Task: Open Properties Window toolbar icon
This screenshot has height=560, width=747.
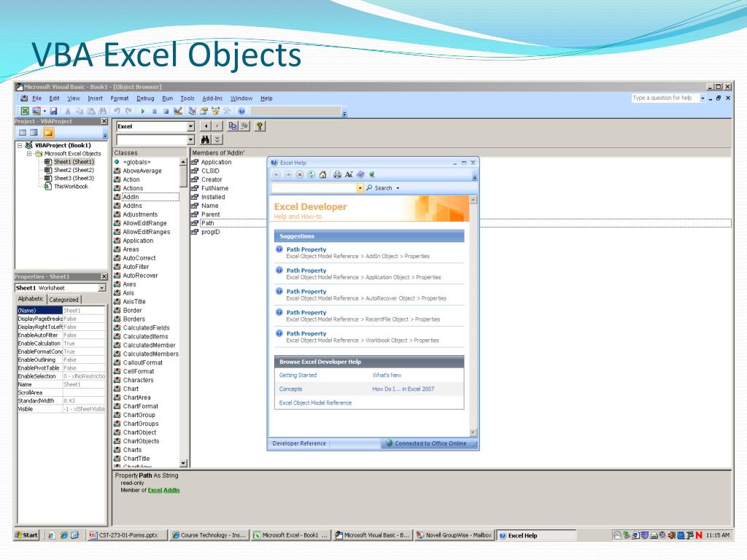Action: (x=204, y=111)
